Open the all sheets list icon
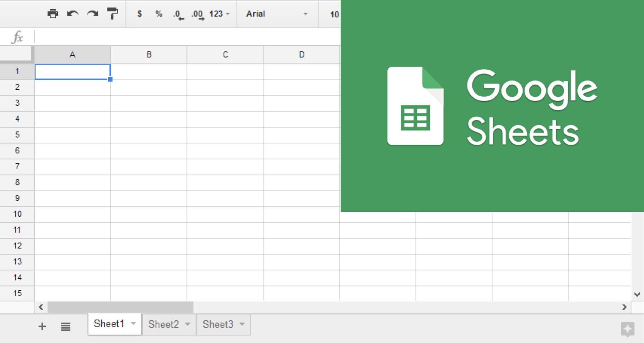Screen dimensions: 644x343 point(65,327)
